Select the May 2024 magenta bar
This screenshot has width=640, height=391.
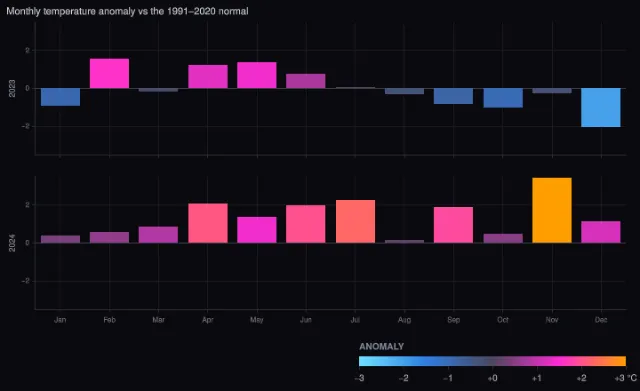(257, 230)
